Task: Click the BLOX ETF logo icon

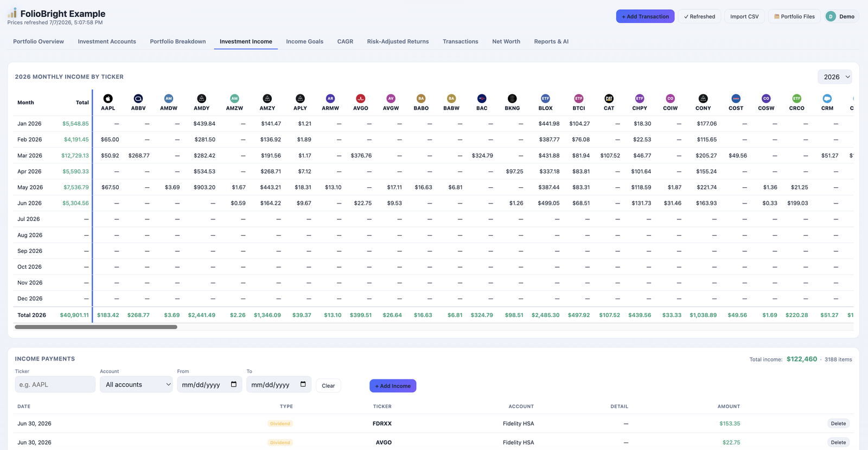Action: pyautogui.click(x=546, y=98)
